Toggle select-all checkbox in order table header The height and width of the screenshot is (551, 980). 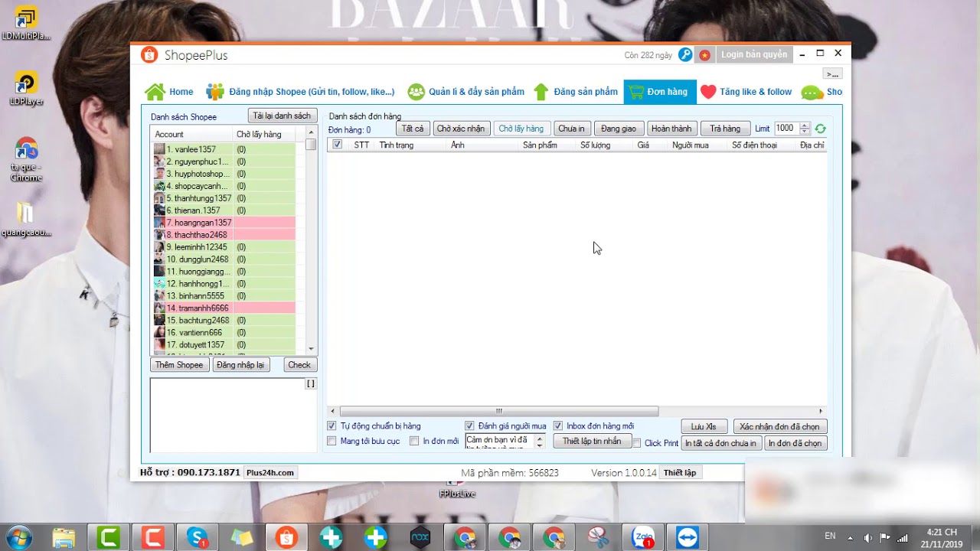click(338, 145)
